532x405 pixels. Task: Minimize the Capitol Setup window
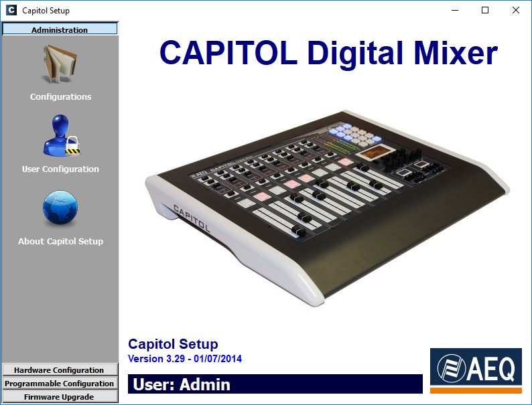(455, 10)
